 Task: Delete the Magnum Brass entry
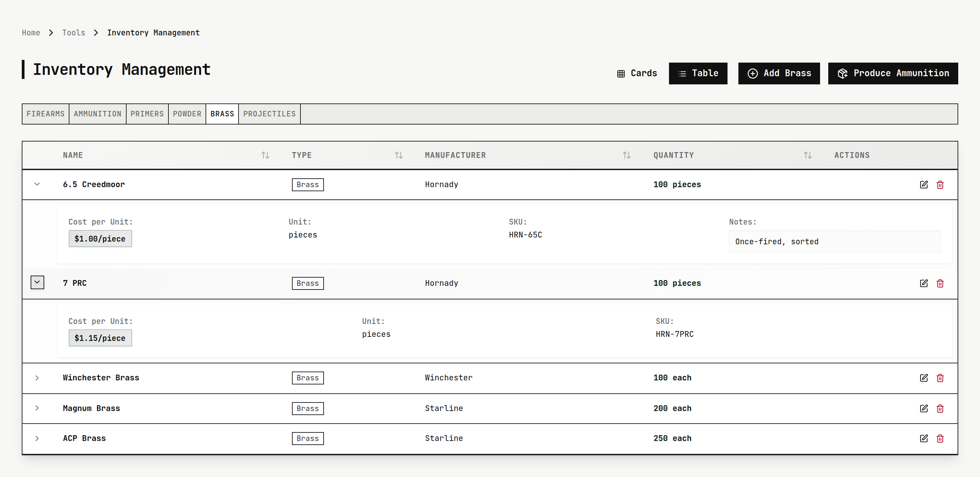point(940,408)
